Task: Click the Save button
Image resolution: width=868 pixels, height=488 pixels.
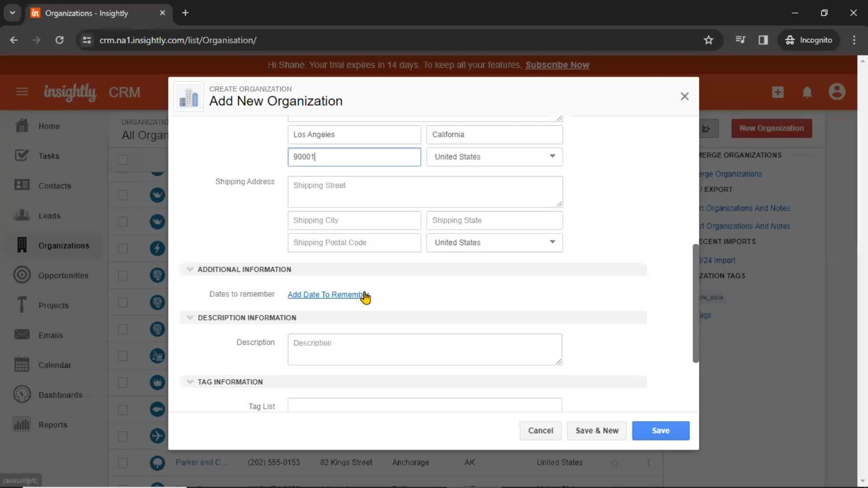Action: pos(660,430)
